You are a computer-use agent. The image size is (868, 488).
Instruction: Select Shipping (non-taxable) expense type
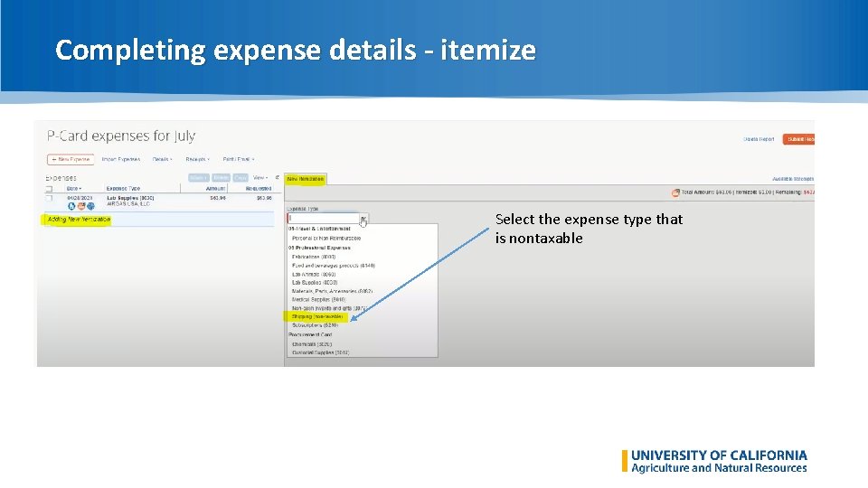[317, 317]
